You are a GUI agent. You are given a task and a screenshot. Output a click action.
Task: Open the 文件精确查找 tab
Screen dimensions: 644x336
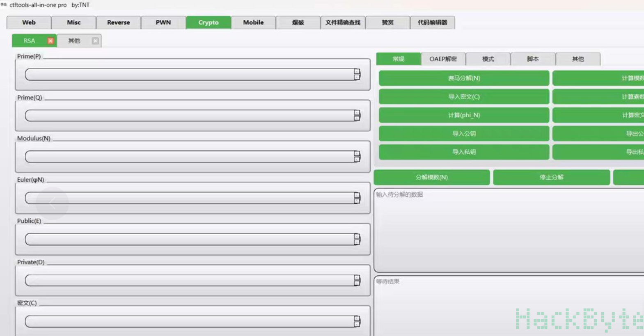pyautogui.click(x=343, y=22)
